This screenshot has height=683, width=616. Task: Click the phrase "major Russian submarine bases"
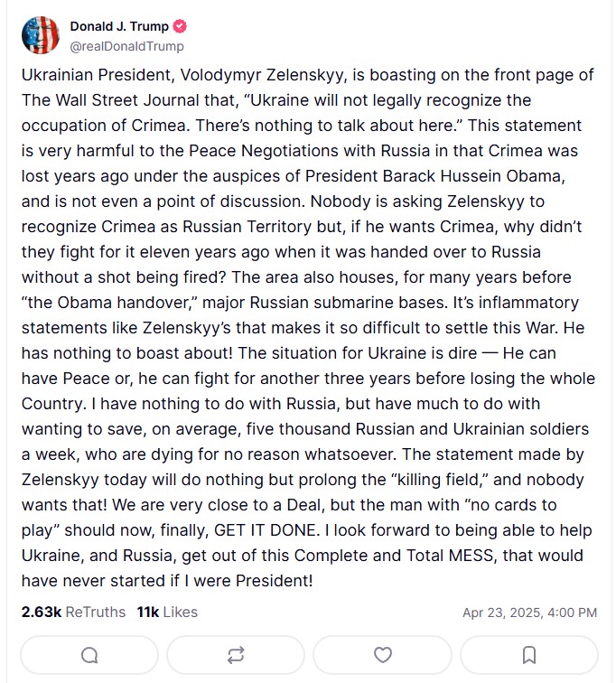pyautogui.click(x=287, y=302)
